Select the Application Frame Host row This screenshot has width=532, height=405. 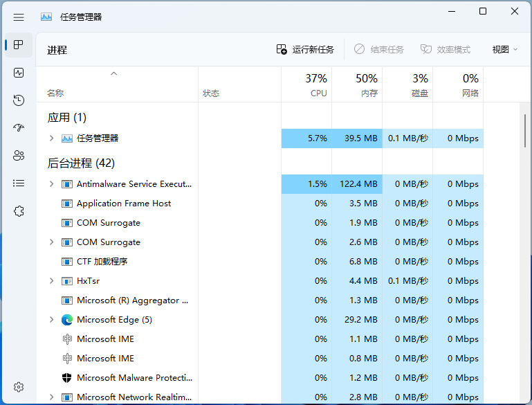tap(260, 204)
